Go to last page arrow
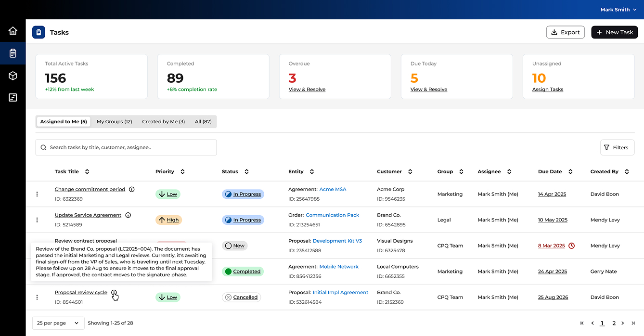 pyautogui.click(x=633, y=323)
